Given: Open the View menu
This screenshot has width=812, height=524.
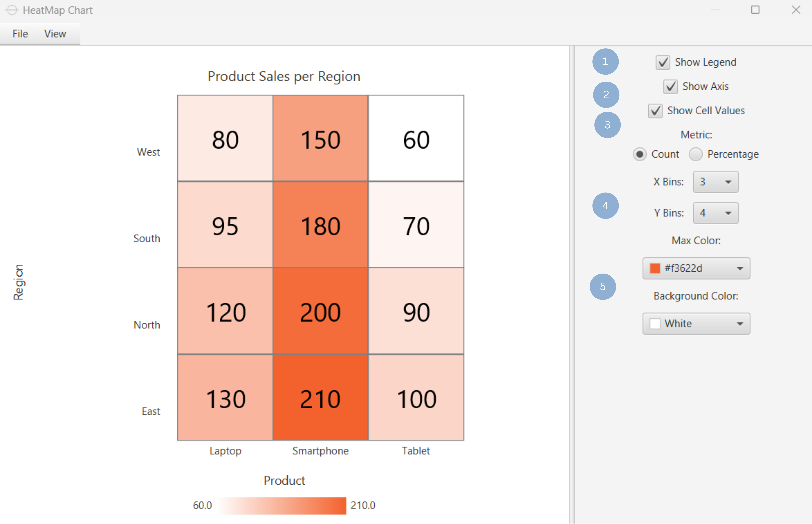Looking at the screenshot, I should click(x=54, y=33).
